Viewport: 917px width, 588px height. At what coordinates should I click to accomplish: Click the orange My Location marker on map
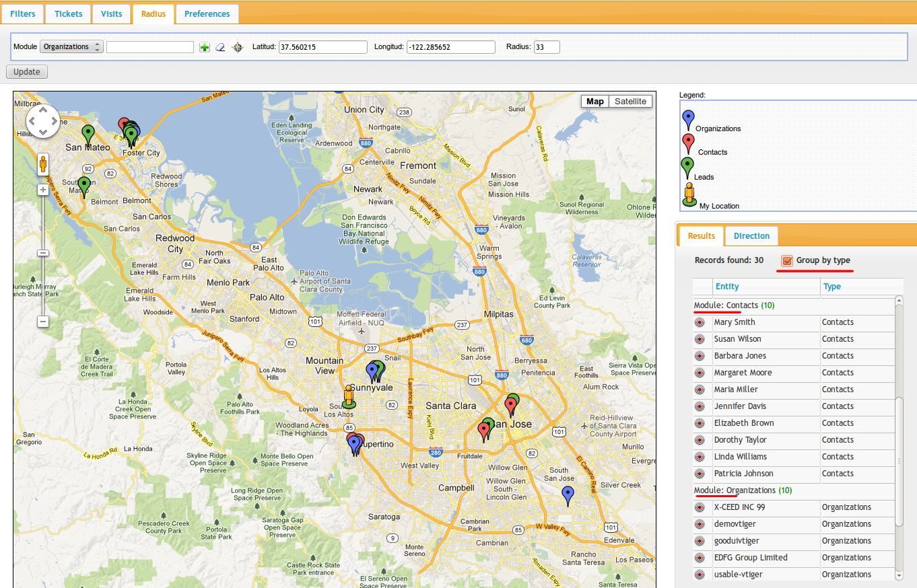[348, 397]
